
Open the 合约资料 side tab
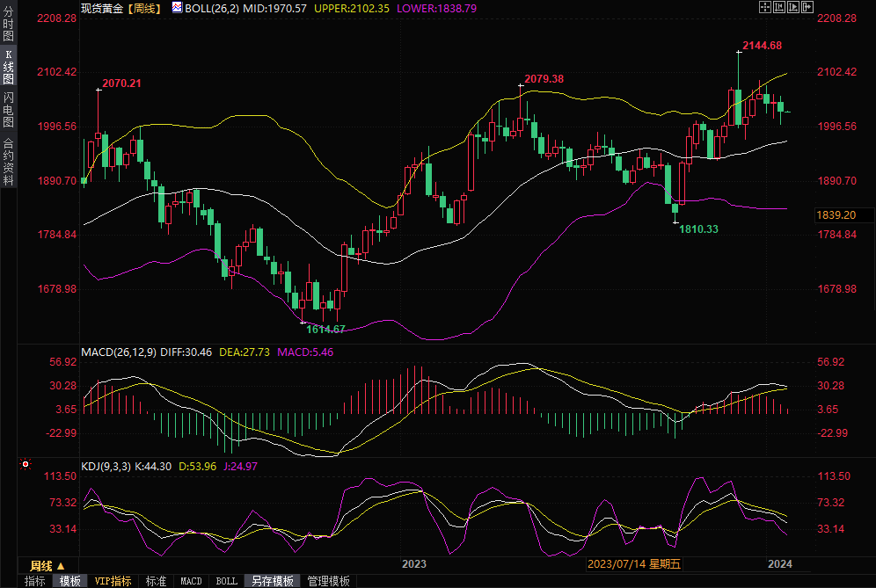(8, 161)
